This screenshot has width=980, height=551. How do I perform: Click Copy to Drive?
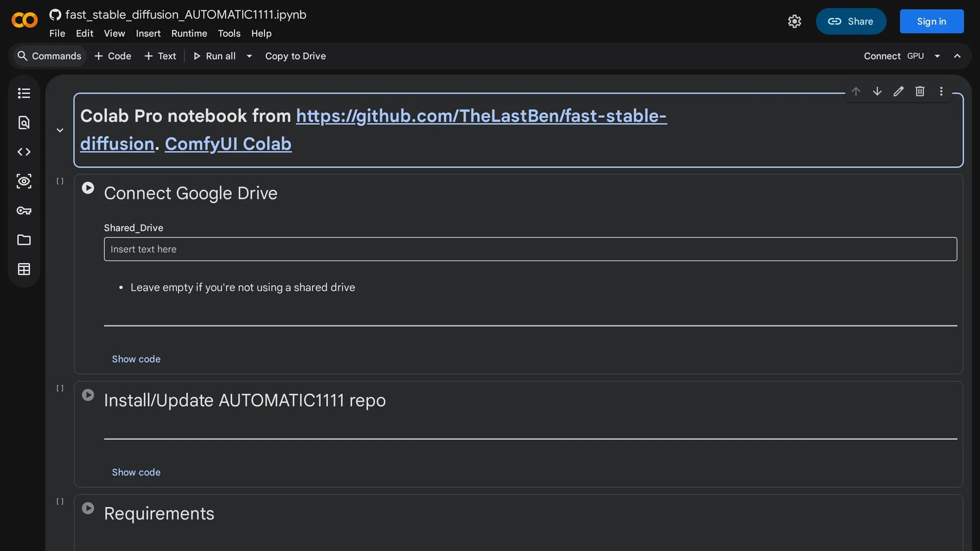(x=296, y=56)
